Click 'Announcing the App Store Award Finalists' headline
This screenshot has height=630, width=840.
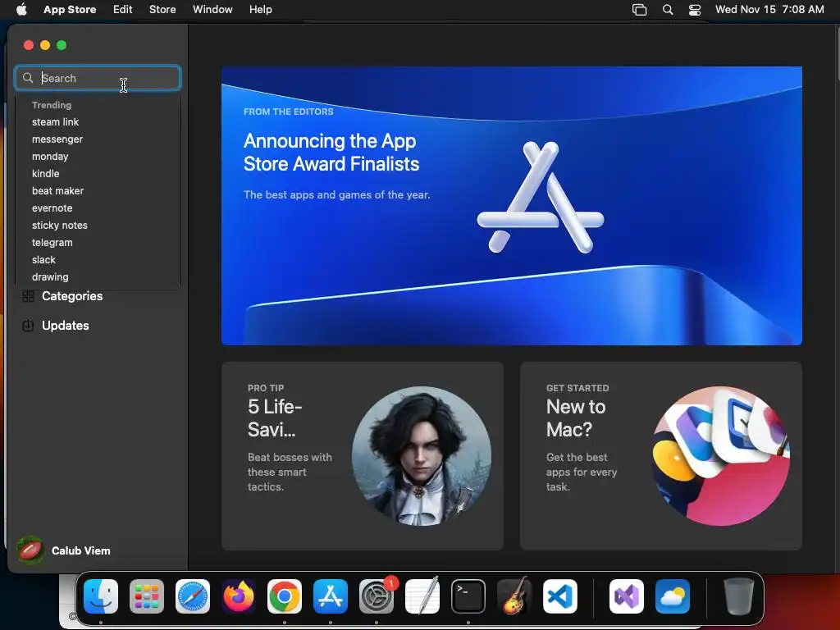tap(331, 152)
